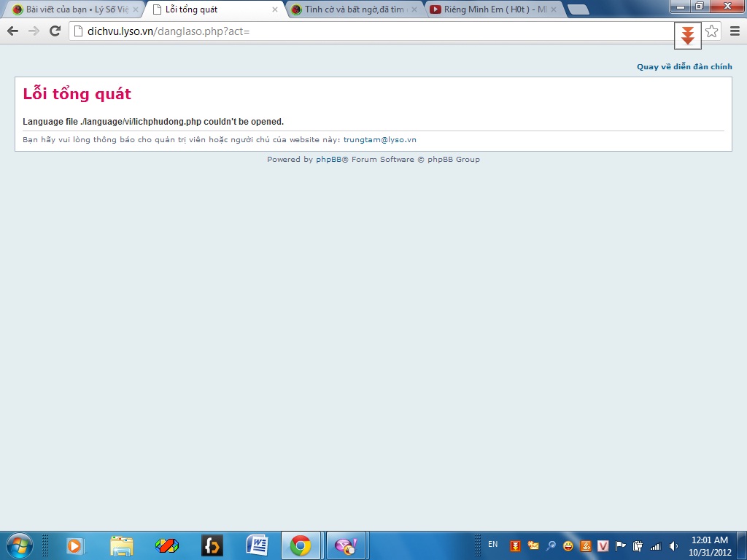Open Microsoft Word from the taskbar
Image resolution: width=747 pixels, height=560 pixels.
[258, 545]
